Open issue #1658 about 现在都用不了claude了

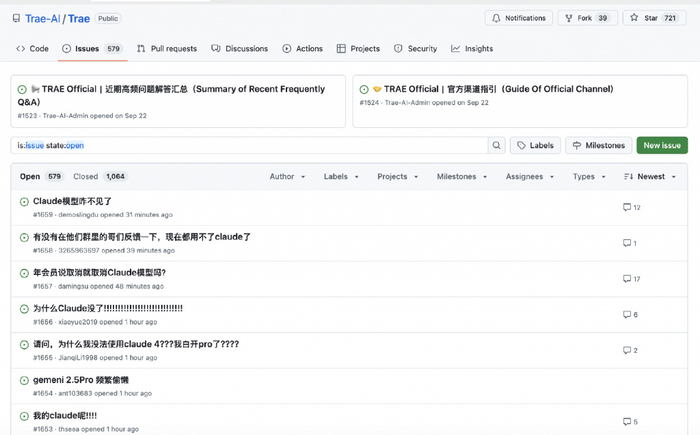[142, 237]
